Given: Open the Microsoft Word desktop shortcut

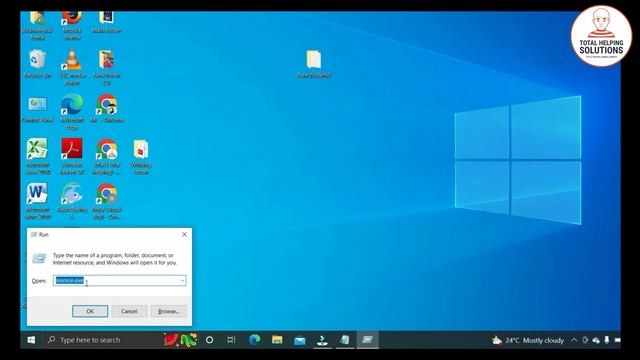Looking at the screenshot, I should click(38, 201).
